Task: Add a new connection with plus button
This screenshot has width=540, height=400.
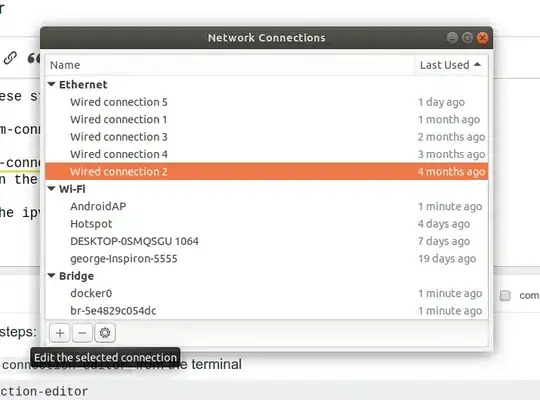Action: point(60,333)
